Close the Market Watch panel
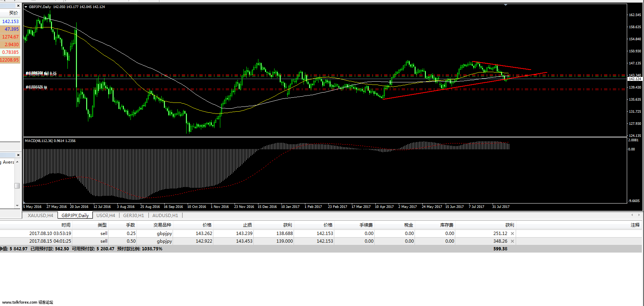The height and width of the screenshot is (306, 644). (x=18, y=6)
